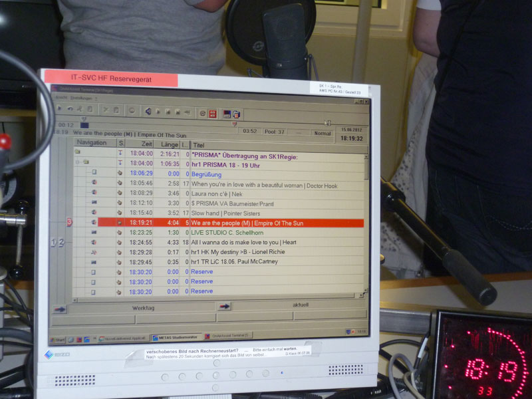Image resolution: width=532 pixels, height=399 pixels.
Task: Click the circular refresh icon left of ON AIR
Action: 203,113
